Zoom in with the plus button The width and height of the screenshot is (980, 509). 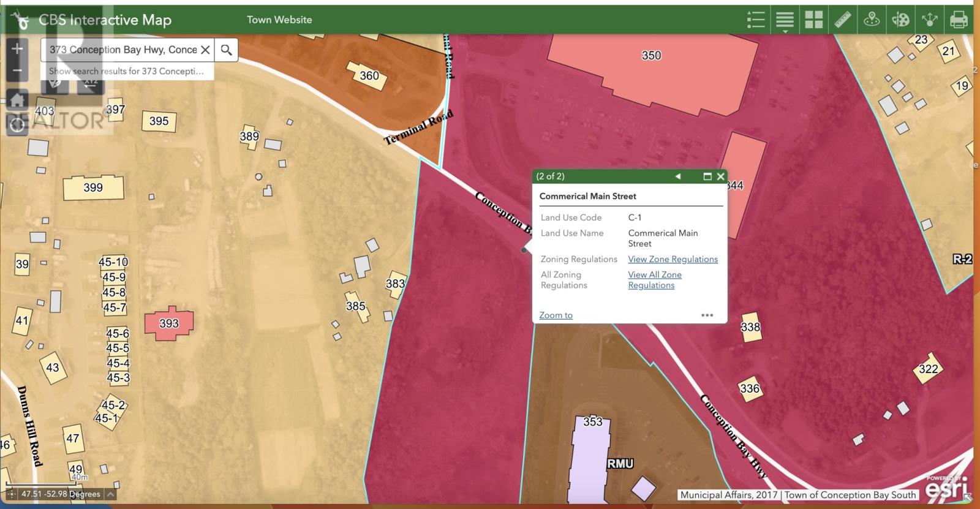tap(17, 48)
